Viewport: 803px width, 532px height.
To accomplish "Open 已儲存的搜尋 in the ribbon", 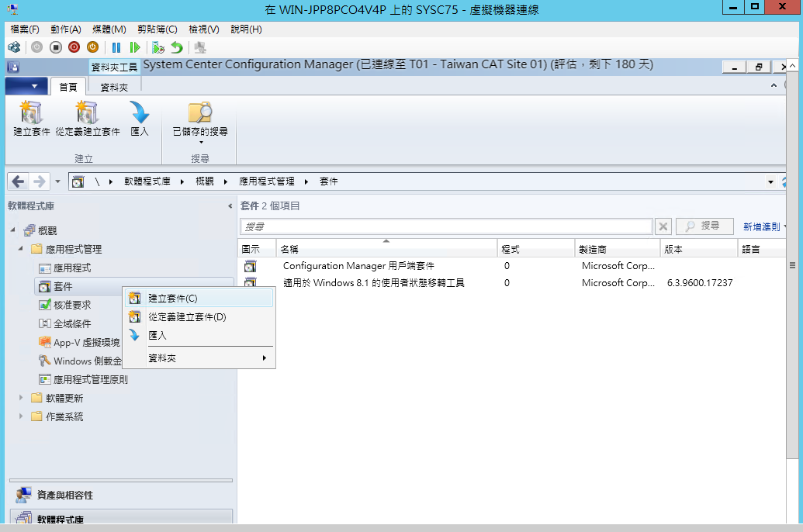I will pyautogui.click(x=200, y=123).
